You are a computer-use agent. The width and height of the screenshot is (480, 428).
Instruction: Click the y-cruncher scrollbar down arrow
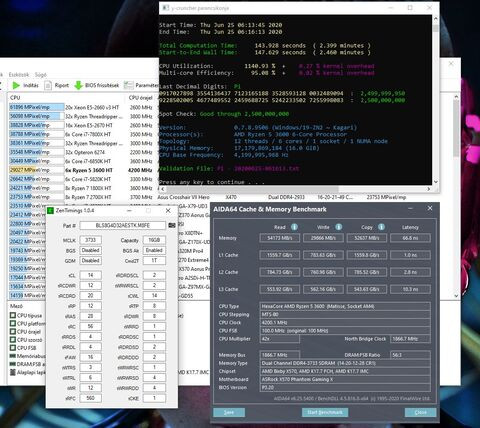coord(435,182)
